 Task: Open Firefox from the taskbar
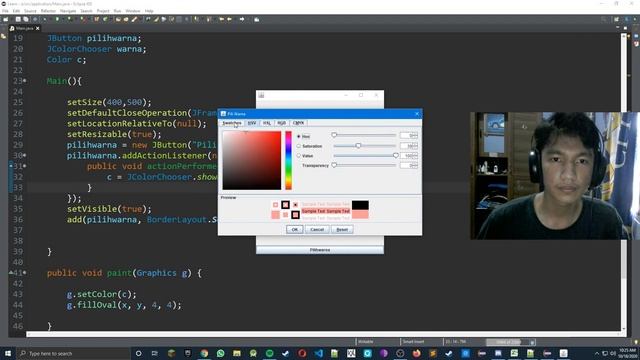click(x=417, y=353)
